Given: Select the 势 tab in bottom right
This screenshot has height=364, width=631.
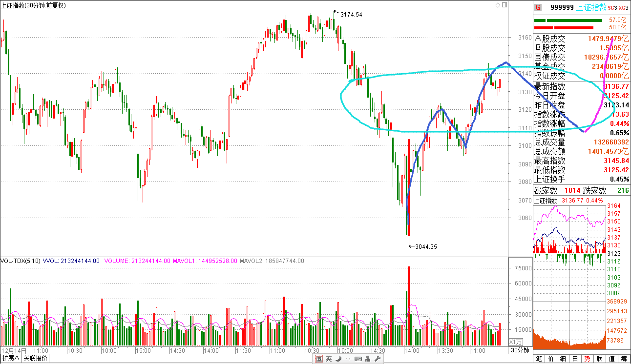Looking at the screenshot, I should pos(587,359).
